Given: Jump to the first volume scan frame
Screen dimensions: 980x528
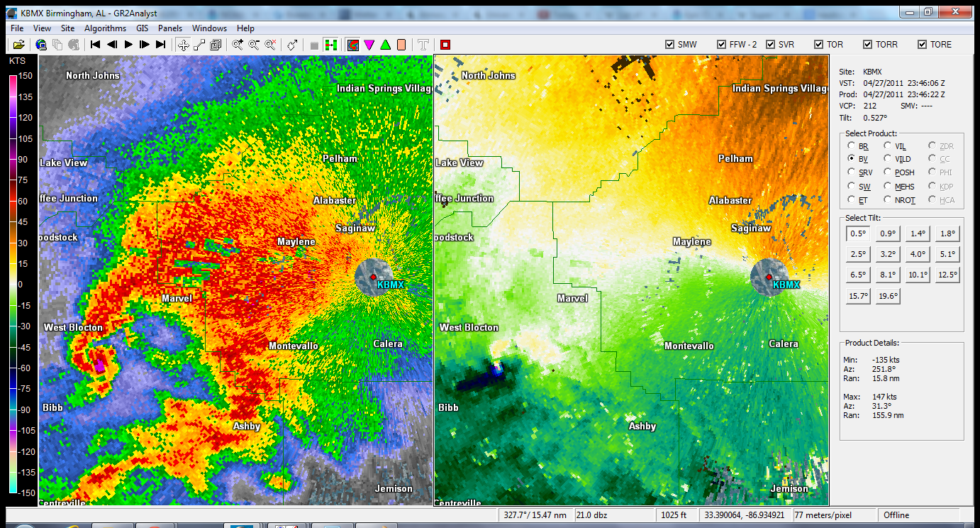Looking at the screenshot, I should pos(96,45).
